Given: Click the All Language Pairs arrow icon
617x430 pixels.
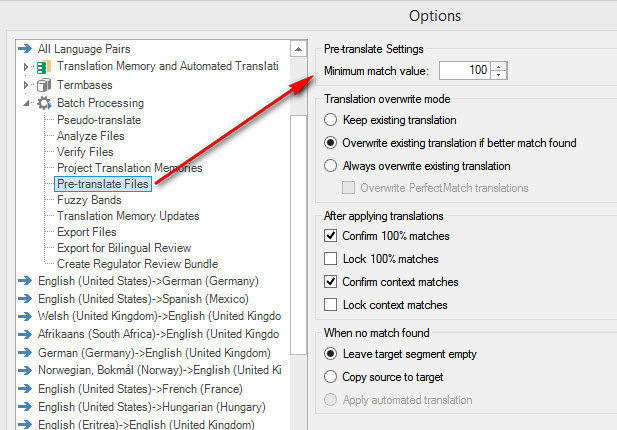Looking at the screenshot, I should (25, 48).
